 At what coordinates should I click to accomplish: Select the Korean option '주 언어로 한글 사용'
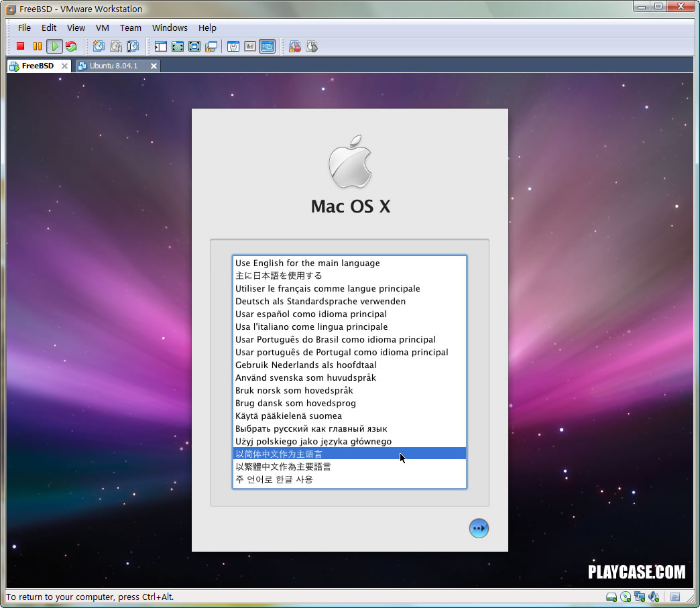click(349, 479)
